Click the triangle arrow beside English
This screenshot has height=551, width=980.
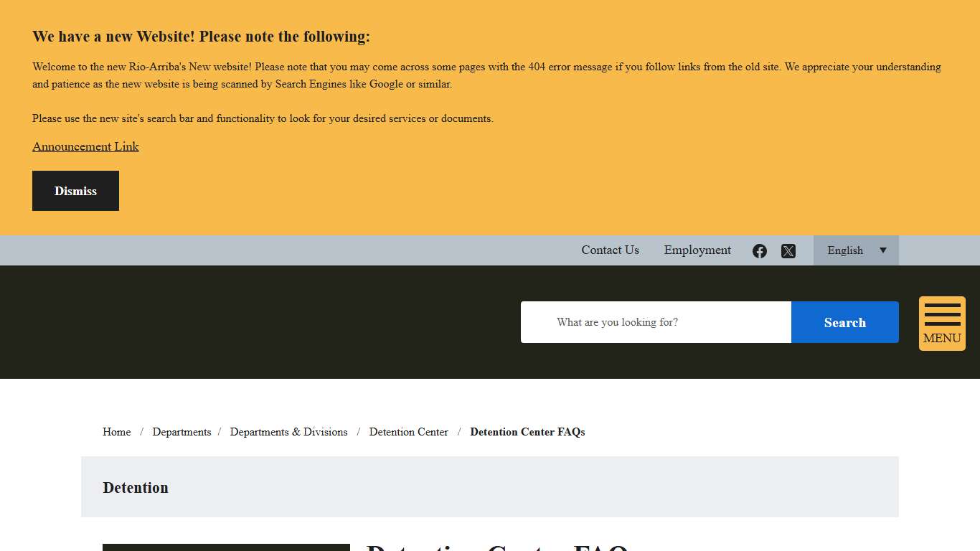(883, 250)
